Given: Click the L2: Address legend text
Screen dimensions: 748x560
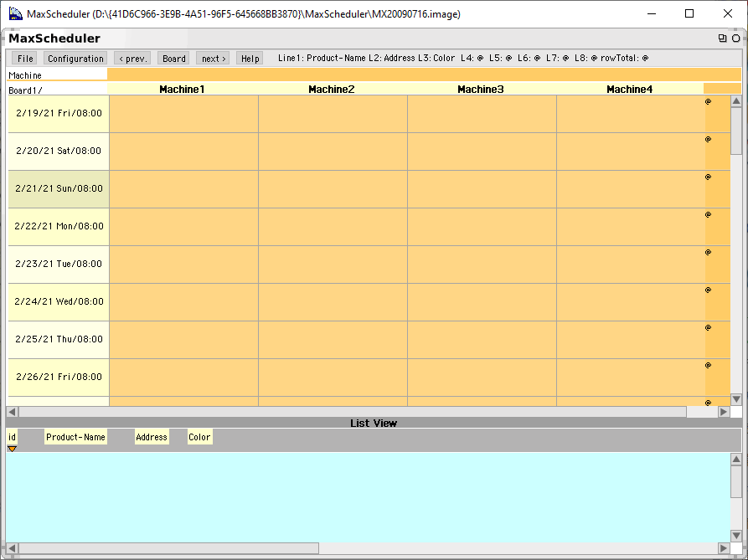Looking at the screenshot, I should click(392, 58).
